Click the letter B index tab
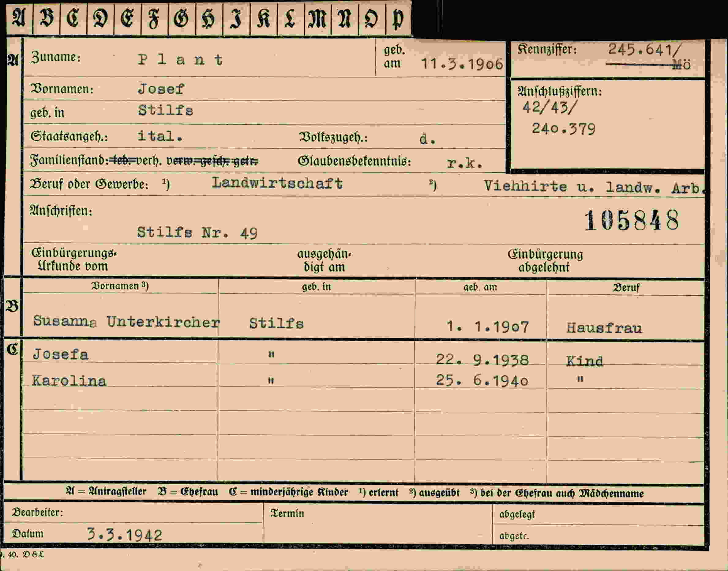This screenshot has width=728, height=571. [47, 18]
